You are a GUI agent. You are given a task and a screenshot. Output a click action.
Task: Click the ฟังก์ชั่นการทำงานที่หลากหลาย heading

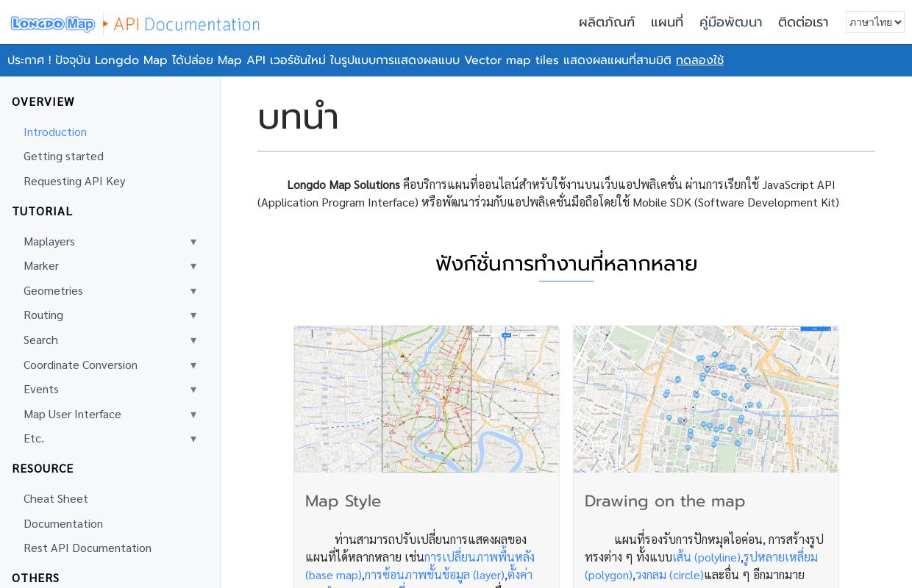click(x=566, y=263)
